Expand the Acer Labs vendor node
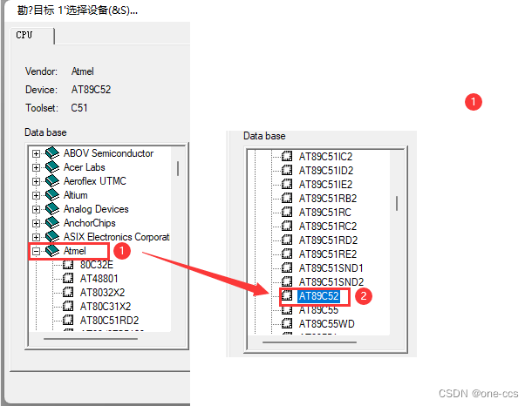Viewport: 532px width, 406px height. (36, 167)
